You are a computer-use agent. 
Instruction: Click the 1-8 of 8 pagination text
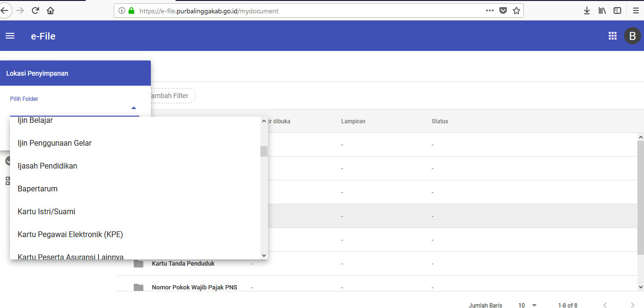pyautogui.click(x=567, y=305)
